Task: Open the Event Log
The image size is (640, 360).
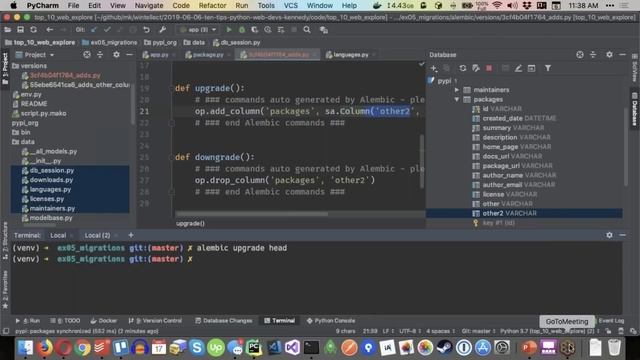Action: pyautogui.click(x=611, y=321)
